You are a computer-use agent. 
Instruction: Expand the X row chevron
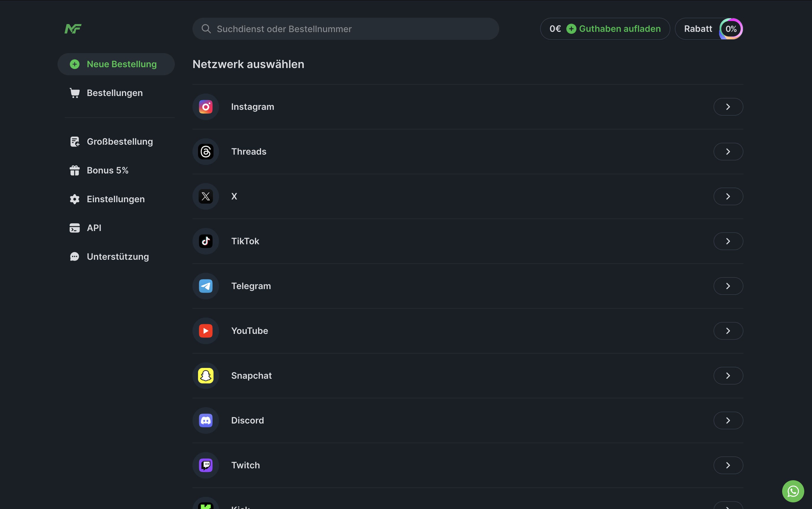coord(728,196)
